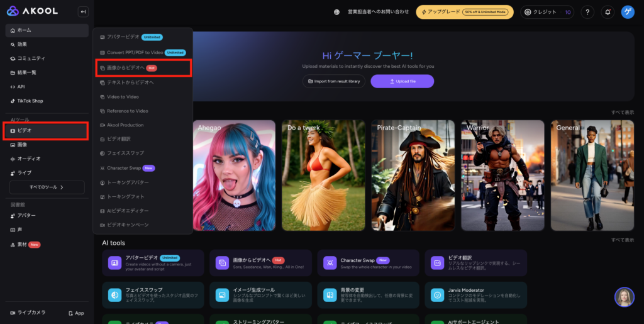Open 背景の変更 card icon
Image resolution: width=644 pixels, height=324 pixels.
click(330, 295)
